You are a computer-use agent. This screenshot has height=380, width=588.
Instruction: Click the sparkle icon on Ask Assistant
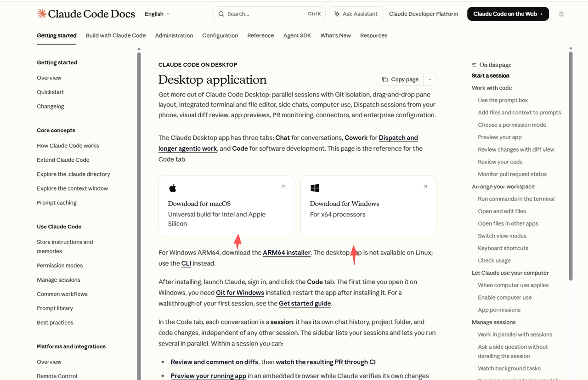click(337, 14)
